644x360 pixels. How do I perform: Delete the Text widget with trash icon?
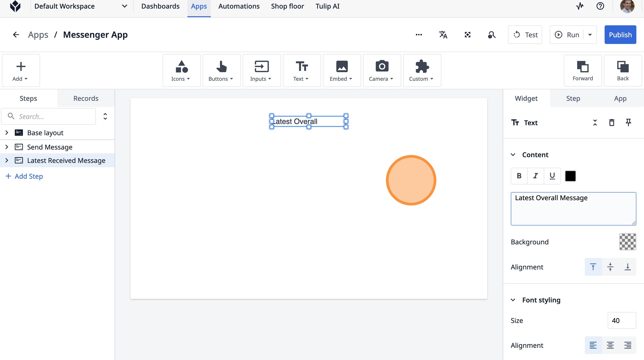click(x=612, y=123)
